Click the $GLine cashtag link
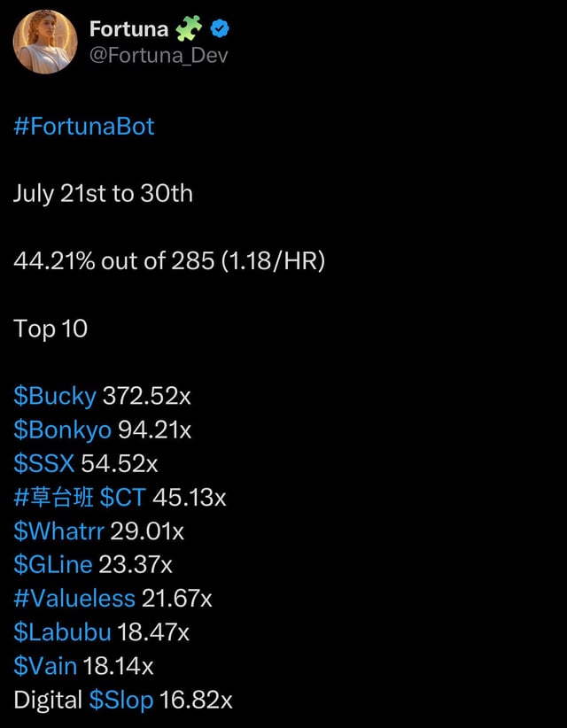This screenshot has width=567, height=728. point(53,564)
